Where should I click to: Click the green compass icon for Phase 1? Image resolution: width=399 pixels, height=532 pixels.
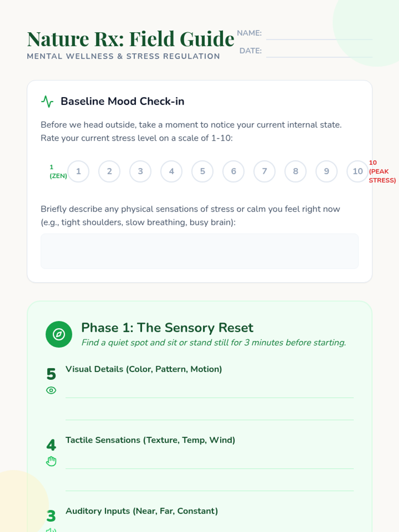click(x=59, y=334)
